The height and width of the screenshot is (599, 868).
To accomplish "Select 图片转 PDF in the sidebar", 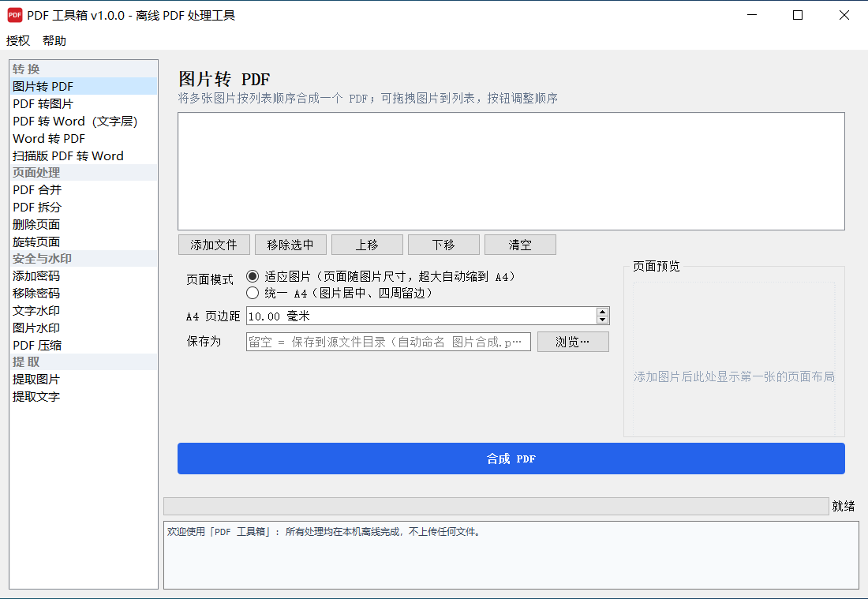I will click(x=83, y=86).
